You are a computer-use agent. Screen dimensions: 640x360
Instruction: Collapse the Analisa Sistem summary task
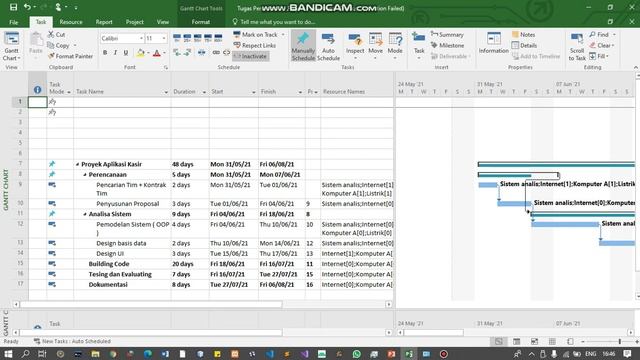tap(85, 214)
